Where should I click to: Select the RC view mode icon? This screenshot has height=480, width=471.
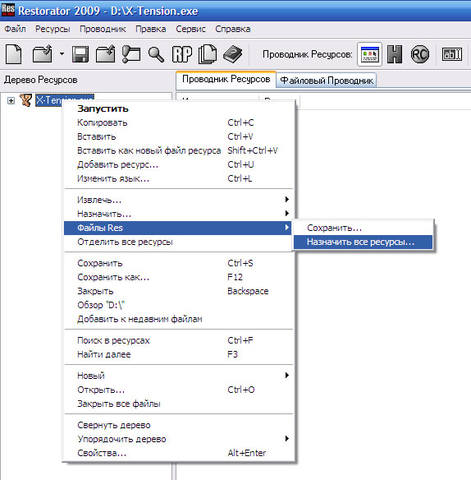tap(420, 54)
